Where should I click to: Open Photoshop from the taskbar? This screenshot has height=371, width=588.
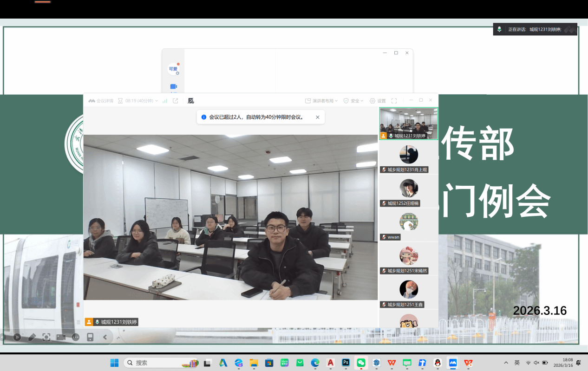click(346, 363)
